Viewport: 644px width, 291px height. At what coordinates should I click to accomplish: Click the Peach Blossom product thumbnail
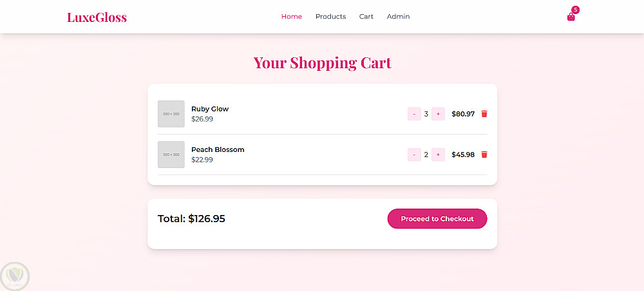pyautogui.click(x=171, y=155)
